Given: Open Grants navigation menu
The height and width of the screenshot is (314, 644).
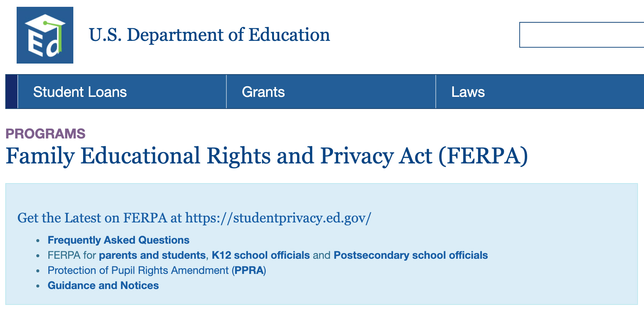Looking at the screenshot, I should (x=263, y=92).
